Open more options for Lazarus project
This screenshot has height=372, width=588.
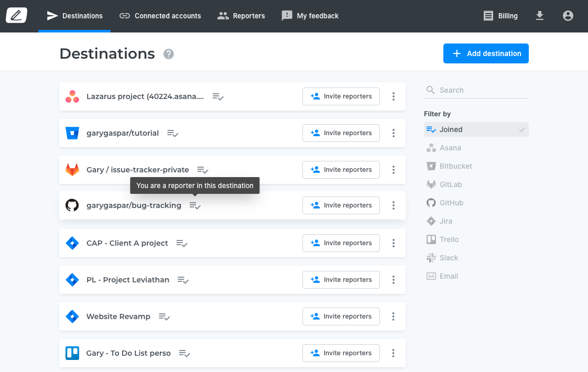[x=394, y=96]
